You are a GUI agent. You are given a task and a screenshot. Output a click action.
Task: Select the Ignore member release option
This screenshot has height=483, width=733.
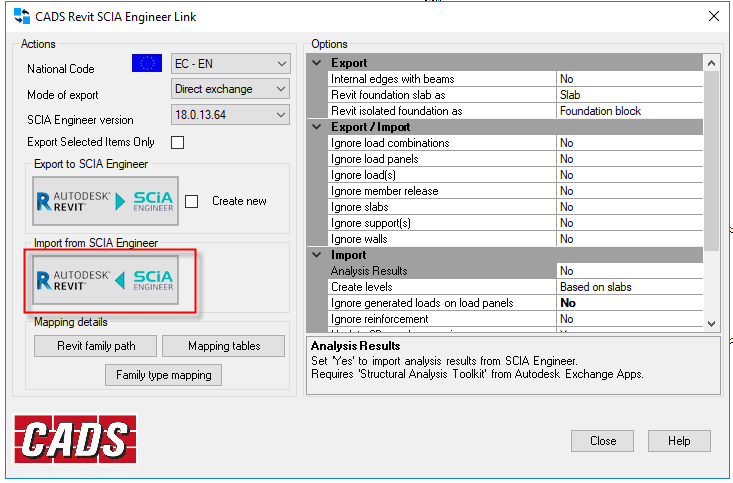516,191
